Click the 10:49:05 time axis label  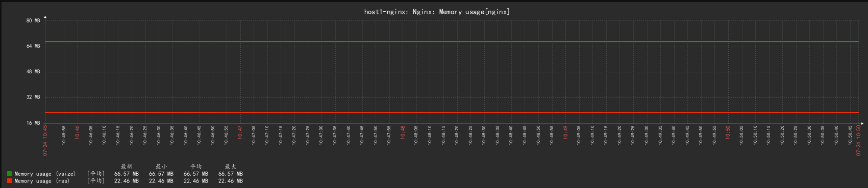click(x=579, y=135)
